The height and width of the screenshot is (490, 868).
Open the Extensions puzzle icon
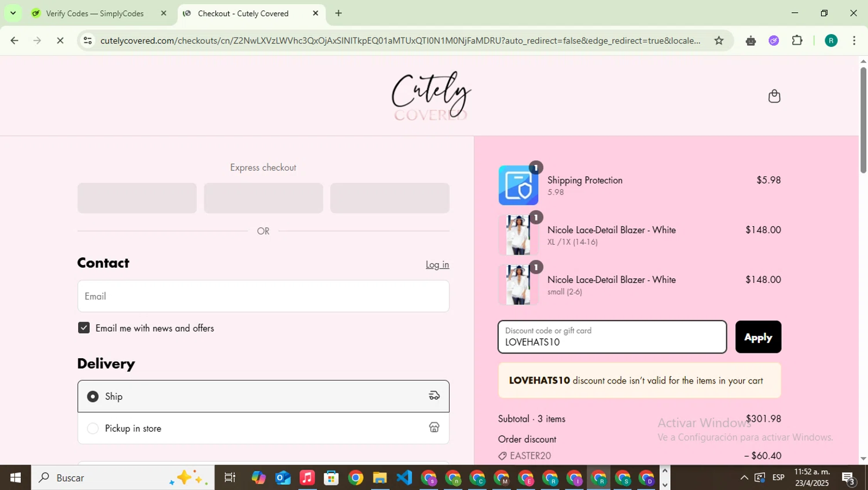click(x=797, y=40)
